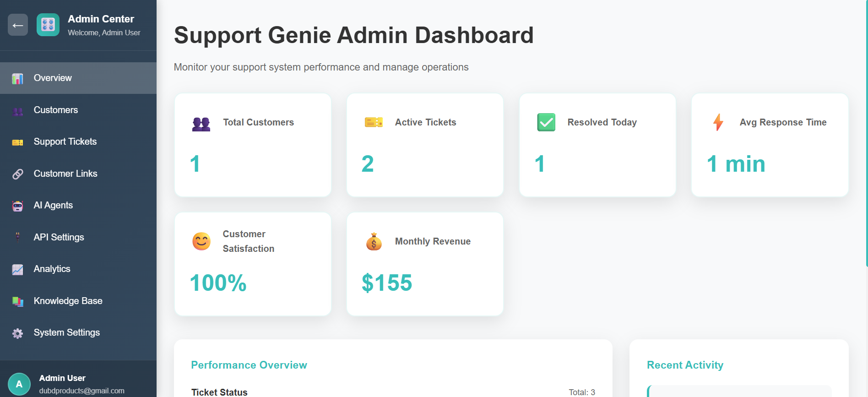
Task: Click the Support Genie Admin Dashboard title
Action: tap(354, 35)
